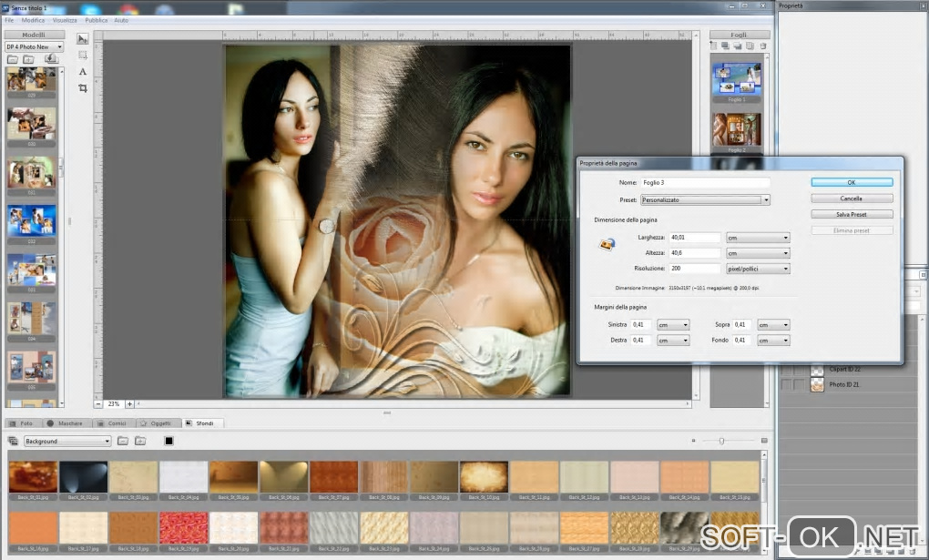Click small thumbnail size icon

[693, 441]
